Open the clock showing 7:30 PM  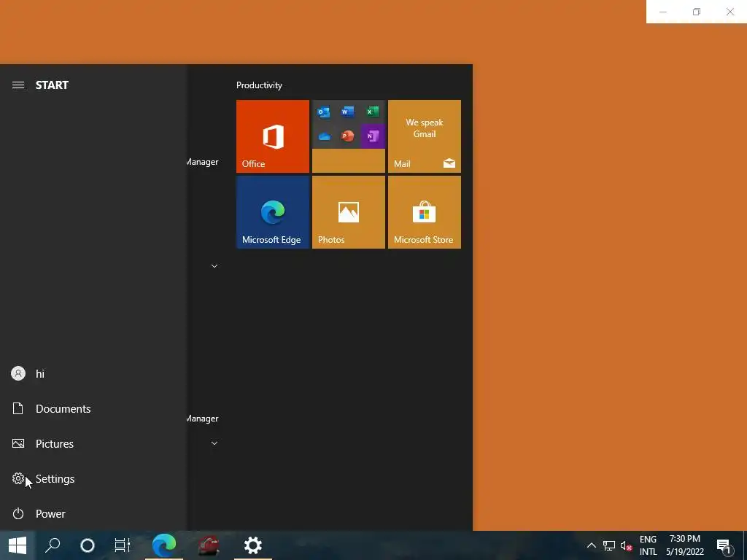pos(684,545)
